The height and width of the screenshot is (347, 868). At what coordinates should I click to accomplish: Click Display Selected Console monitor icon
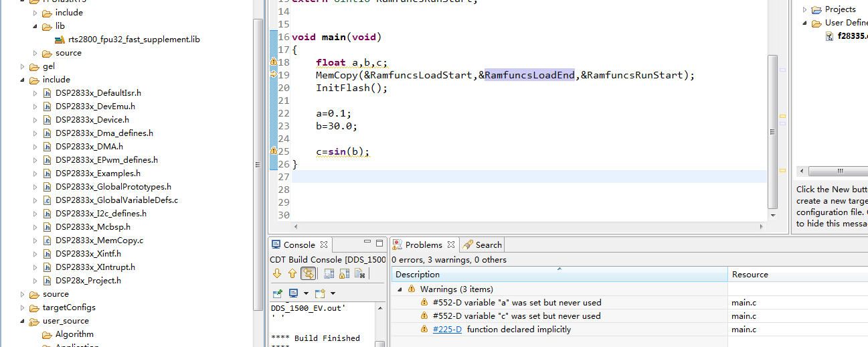click(293, 293)
